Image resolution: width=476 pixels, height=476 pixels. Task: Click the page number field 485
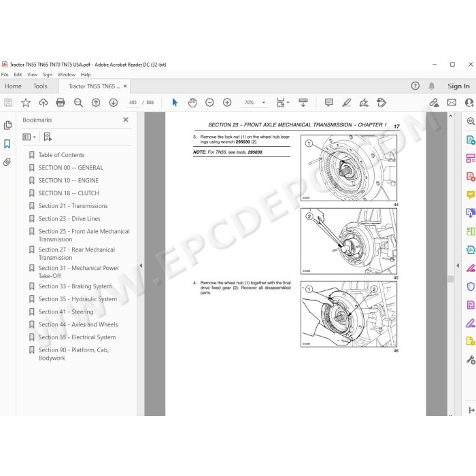pos(133,103)
